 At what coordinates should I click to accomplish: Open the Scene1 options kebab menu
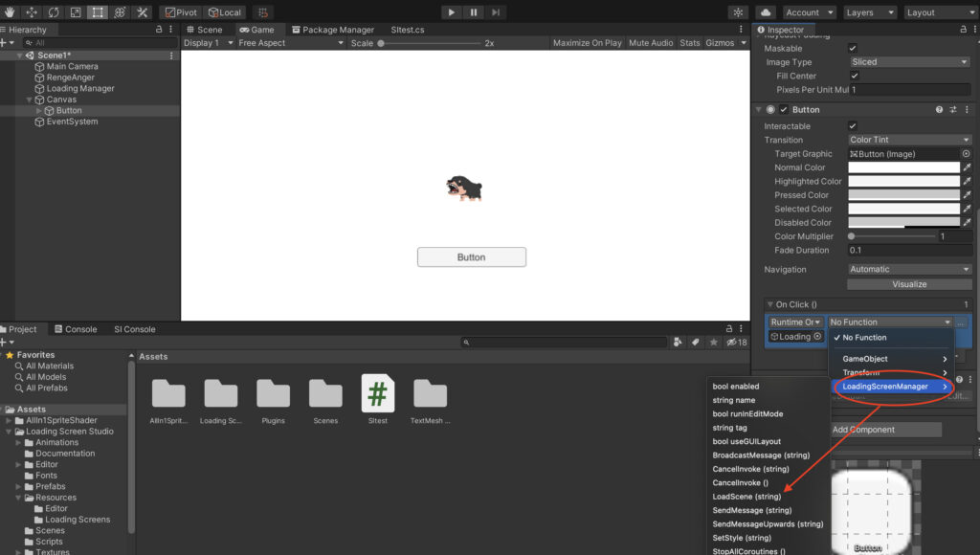(171, 55)
